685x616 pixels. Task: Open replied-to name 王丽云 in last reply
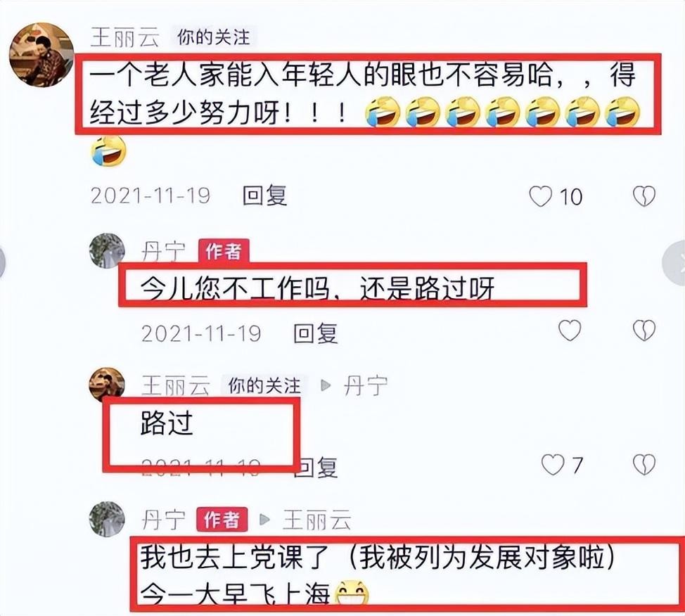(x=316, y=520)
